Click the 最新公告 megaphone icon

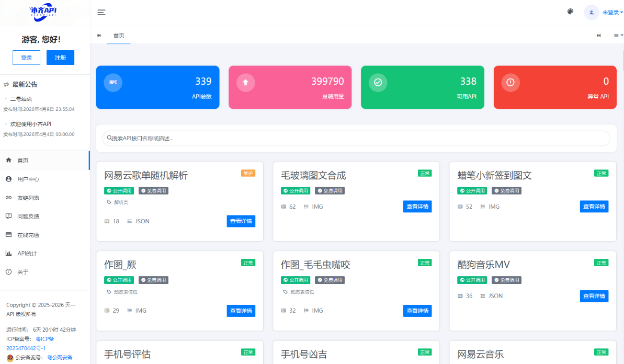tap(6, 84)
